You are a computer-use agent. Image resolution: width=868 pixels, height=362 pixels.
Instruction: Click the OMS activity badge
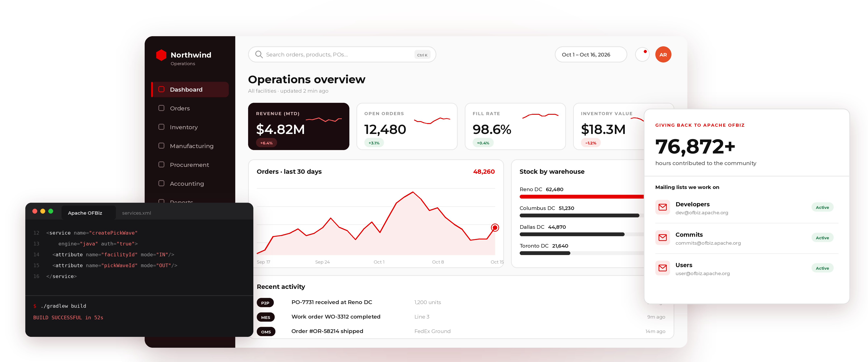coord(266,332)
